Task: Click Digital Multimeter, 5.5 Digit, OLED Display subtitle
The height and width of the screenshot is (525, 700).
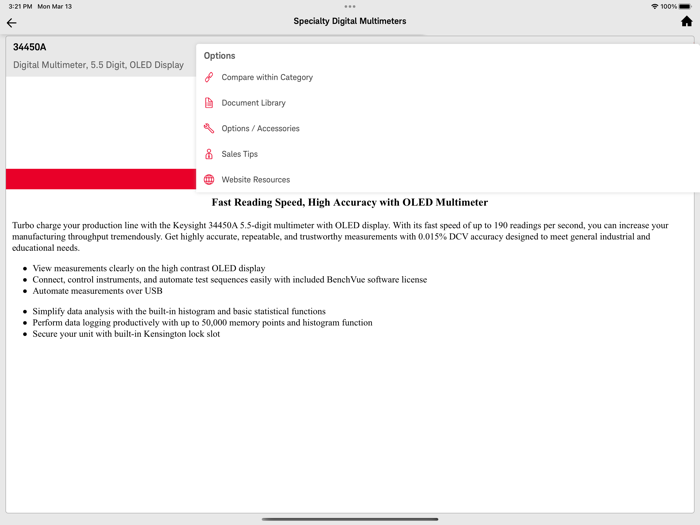Action: pyautogui.click(x=98, y=65)
